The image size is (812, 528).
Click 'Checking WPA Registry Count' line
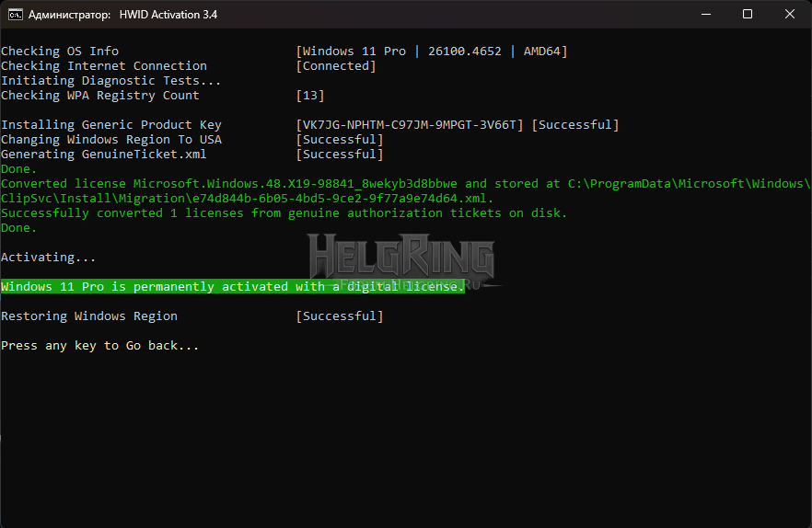click(100, 96)
